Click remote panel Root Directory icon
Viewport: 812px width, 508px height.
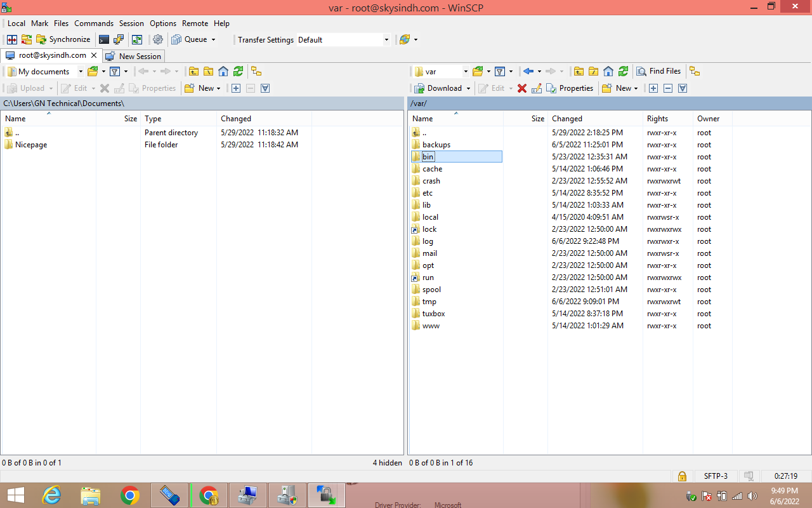(593, 72)
